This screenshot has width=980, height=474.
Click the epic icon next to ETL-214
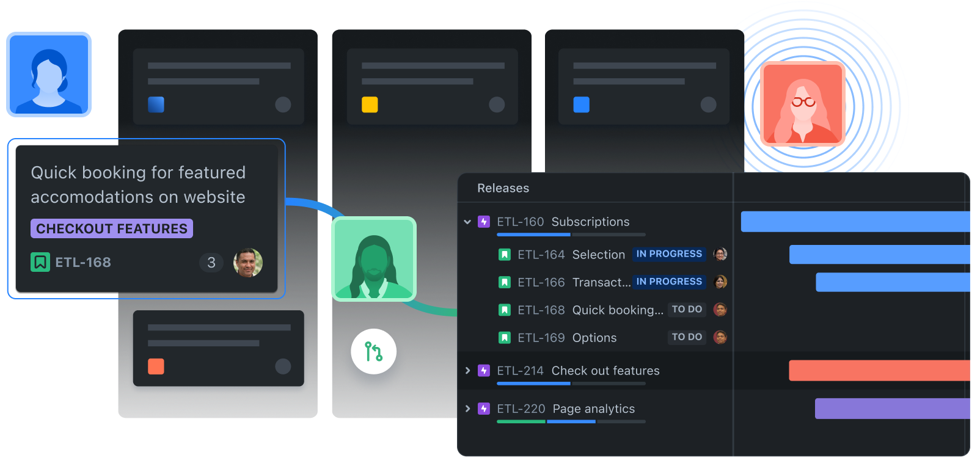[x=484, y=371]
